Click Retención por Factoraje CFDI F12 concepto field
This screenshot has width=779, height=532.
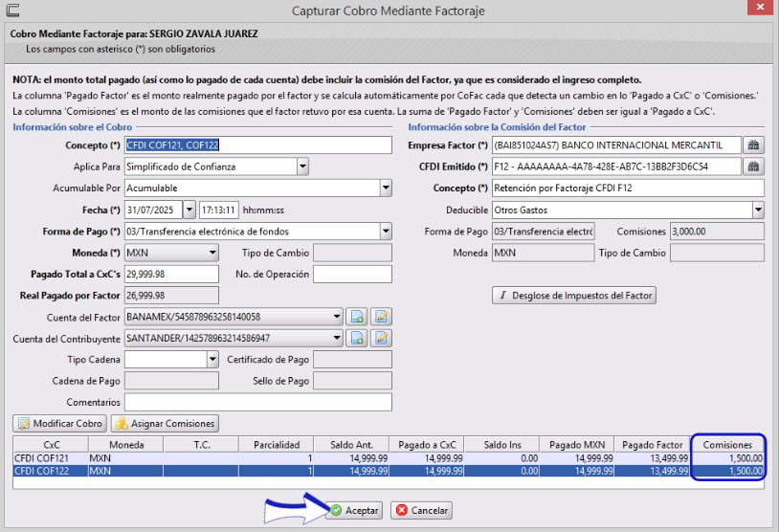click(x=628, y=188)
